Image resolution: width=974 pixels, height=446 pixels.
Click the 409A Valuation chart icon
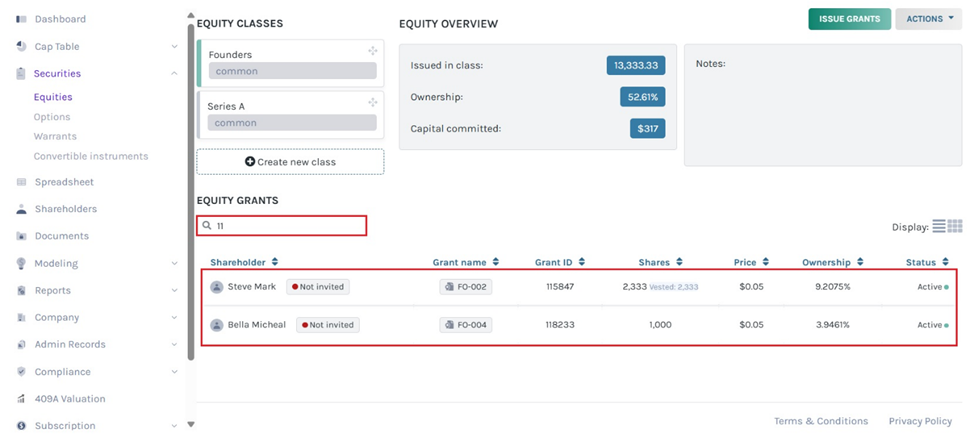point(22,399)
